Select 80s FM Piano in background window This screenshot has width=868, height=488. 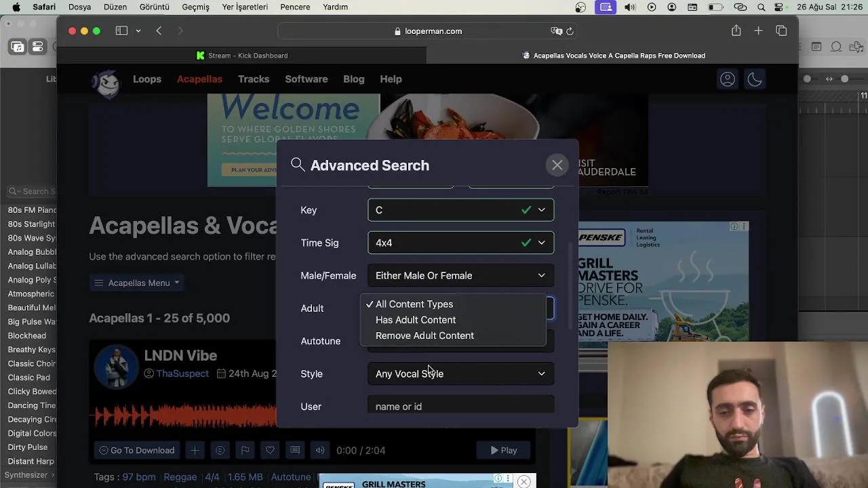tap(32, 210)
